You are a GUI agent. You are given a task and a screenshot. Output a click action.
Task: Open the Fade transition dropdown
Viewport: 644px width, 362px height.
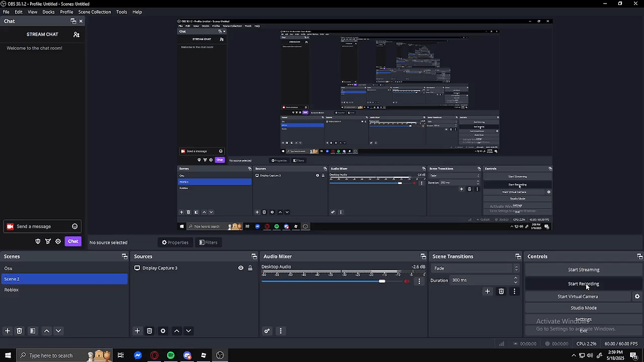point(475,268)
